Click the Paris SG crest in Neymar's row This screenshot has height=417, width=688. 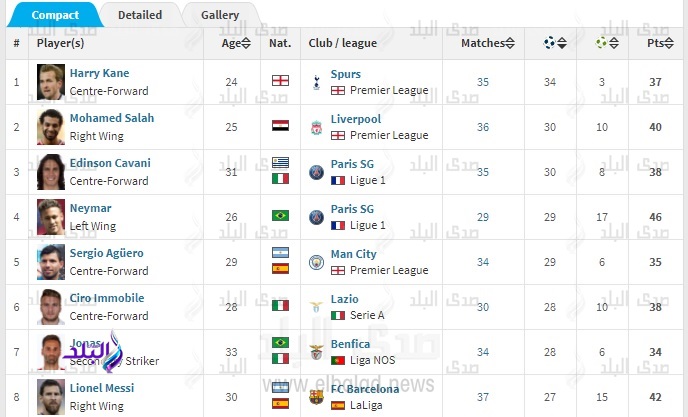coord(316,216)
